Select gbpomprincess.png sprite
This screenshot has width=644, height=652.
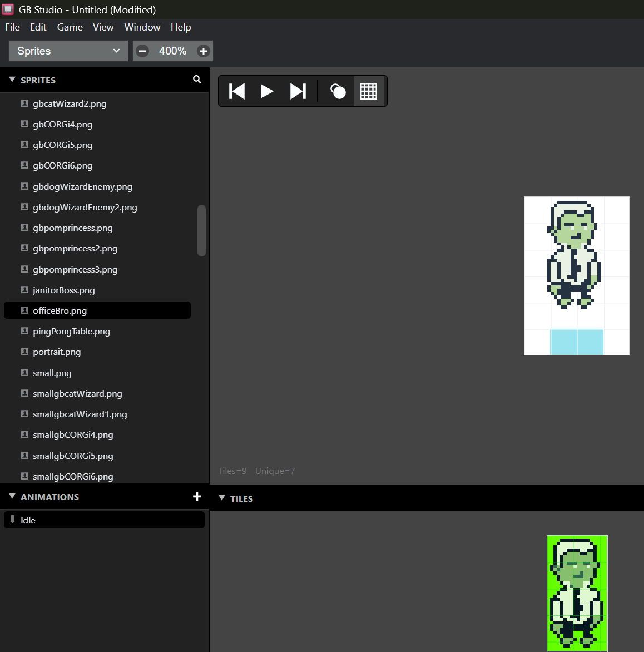tap(97, 228)
